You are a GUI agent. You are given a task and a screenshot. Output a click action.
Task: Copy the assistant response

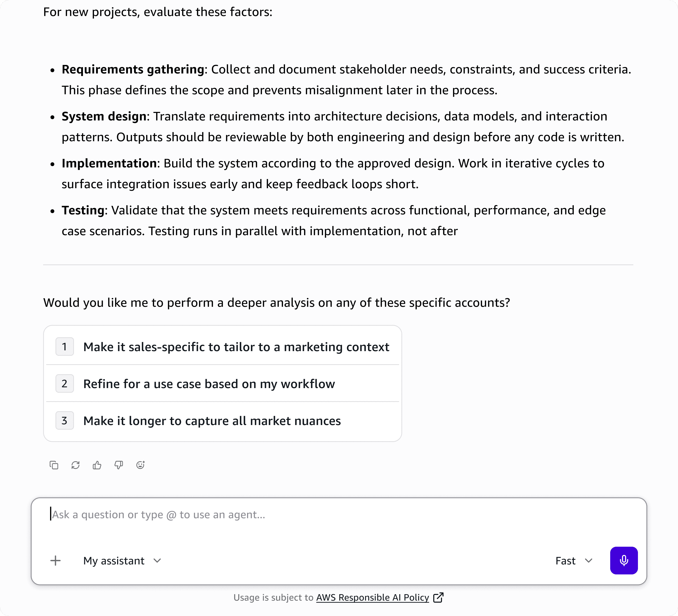[54, 465]
